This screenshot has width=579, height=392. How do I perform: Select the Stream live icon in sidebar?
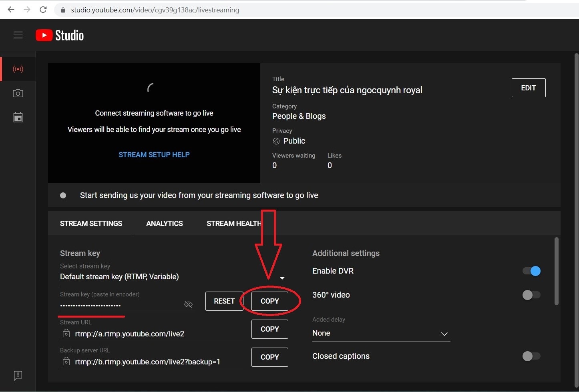(x=18, y=69)
